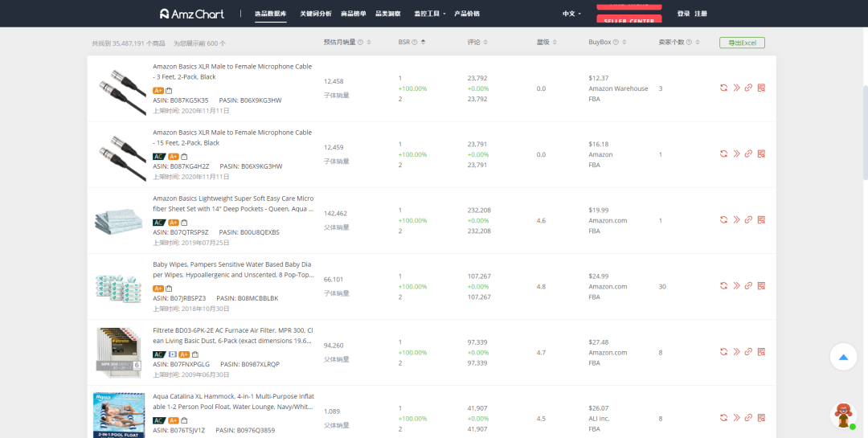Click the AmzChart logo
This screenshot has height=438, width=868.
pyautogui.click(x=192, y=14)
